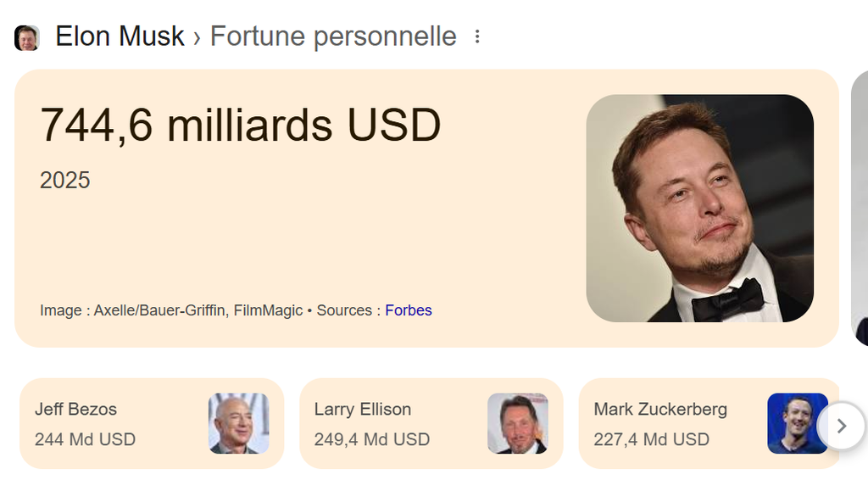Viewport: 868px width, 491px height.
Task: Click the 2025 year label
Action: coord(64,181)
